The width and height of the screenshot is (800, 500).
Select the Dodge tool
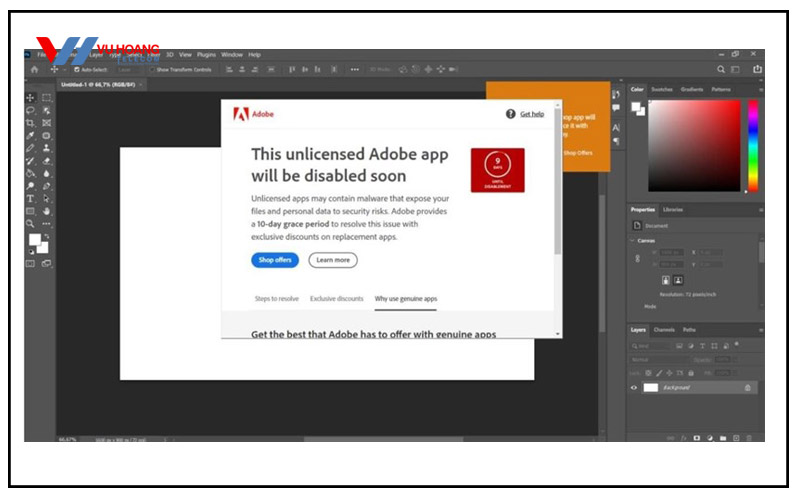tap(30, 186)
